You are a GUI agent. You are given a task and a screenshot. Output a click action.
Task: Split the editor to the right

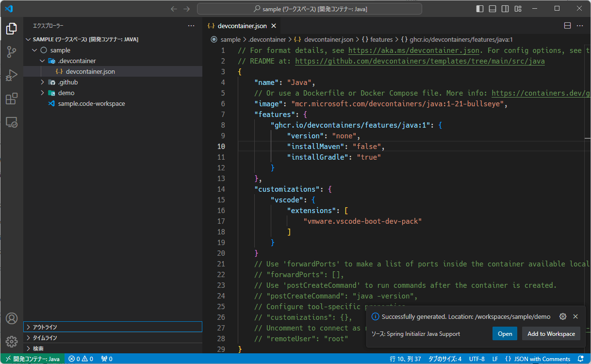pyautogui.click(x=567, y=26)
